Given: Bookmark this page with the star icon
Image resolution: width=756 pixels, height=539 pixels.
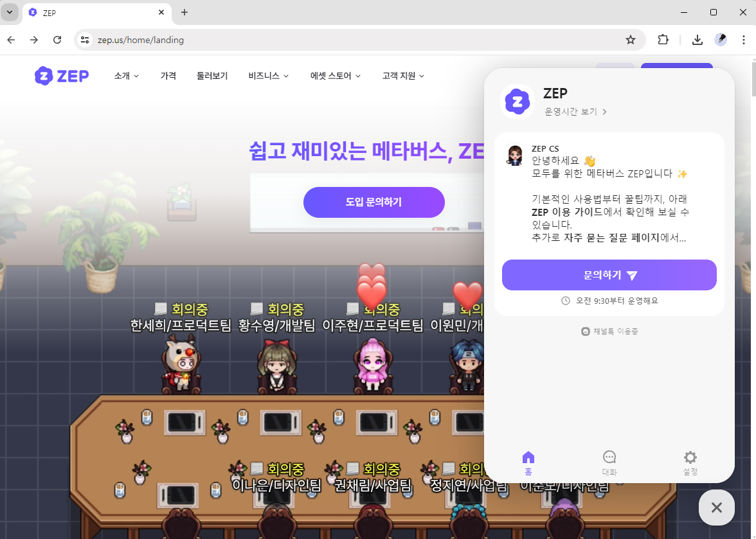Looking at the screenshot, I should (630, 40).
